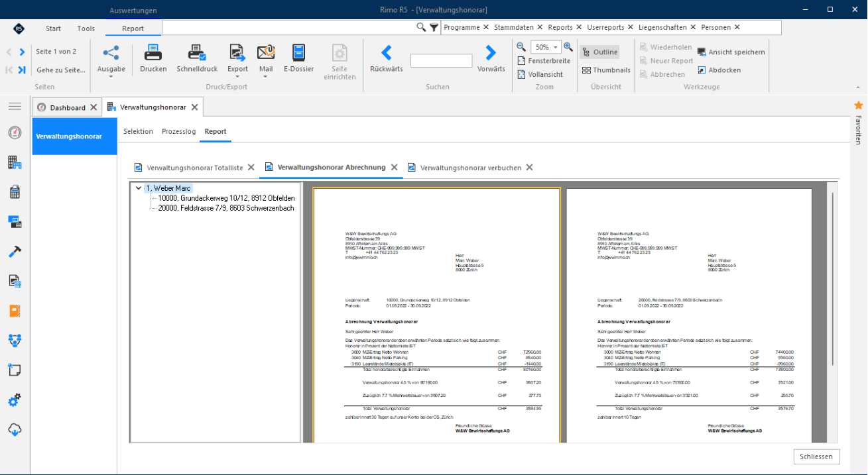Toggle the Outline view
Viewport: 868px width, 475px height.
(x=600, y=52)
